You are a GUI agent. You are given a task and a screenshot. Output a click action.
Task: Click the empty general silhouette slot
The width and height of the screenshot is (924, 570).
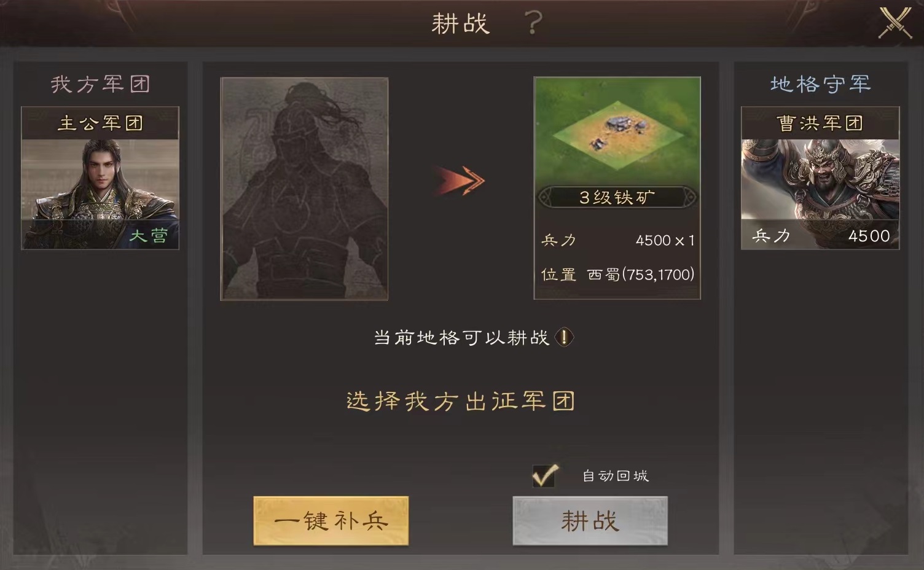[305, 189]
